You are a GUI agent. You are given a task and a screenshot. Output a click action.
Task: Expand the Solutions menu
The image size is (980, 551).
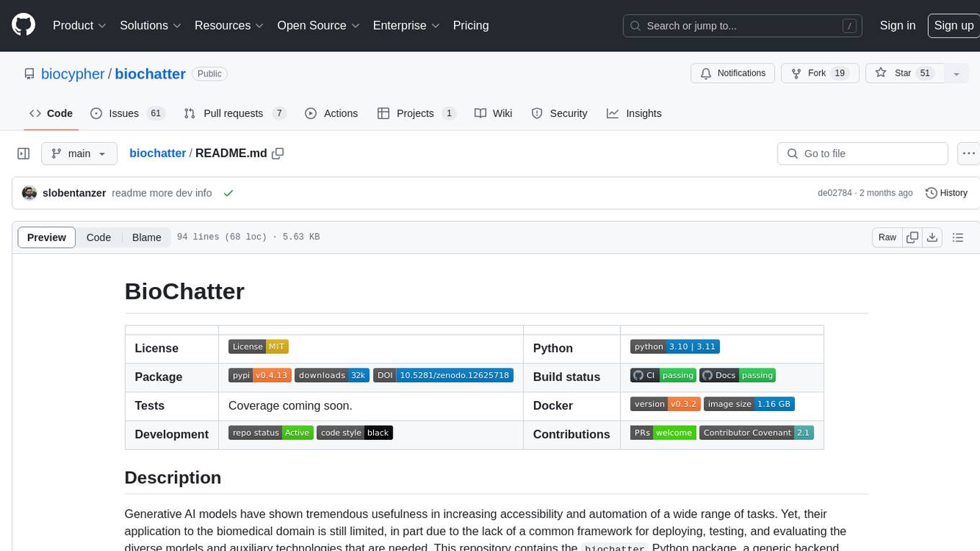click(150, 25)
